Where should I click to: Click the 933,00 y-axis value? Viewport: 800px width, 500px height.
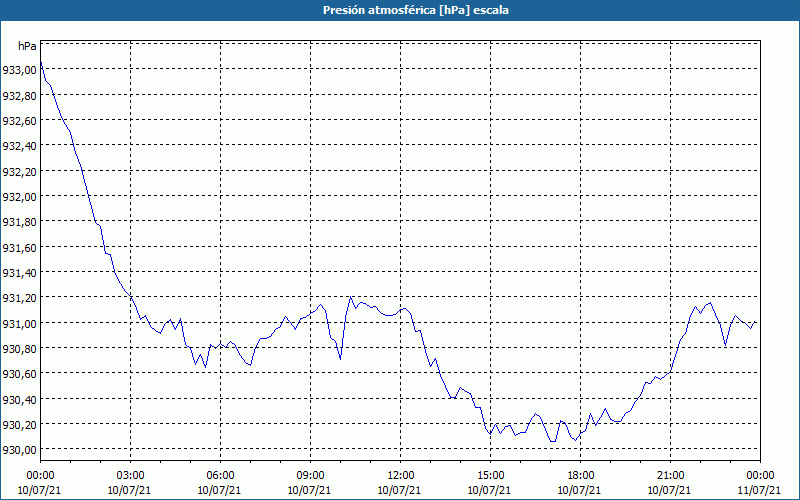click(19, 70)
